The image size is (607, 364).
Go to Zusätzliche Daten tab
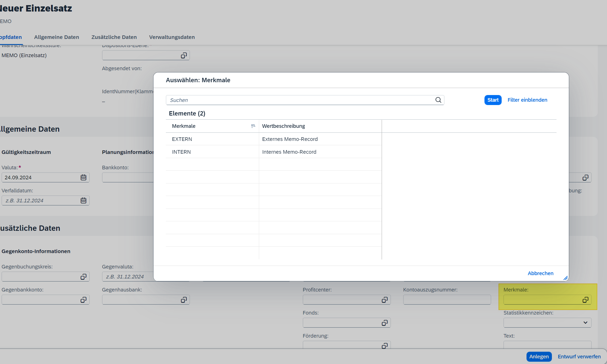[114, 37]
